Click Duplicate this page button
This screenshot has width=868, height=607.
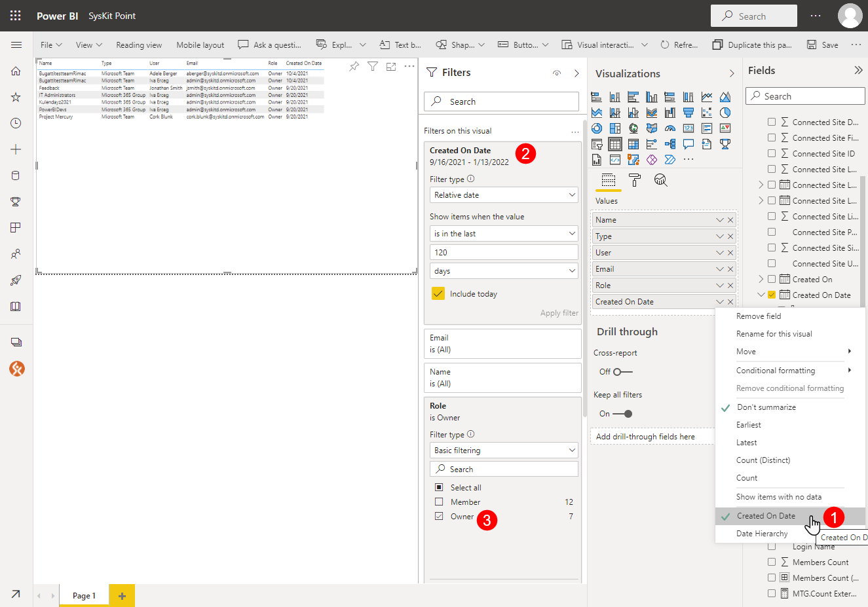click(x=752, y=45)
